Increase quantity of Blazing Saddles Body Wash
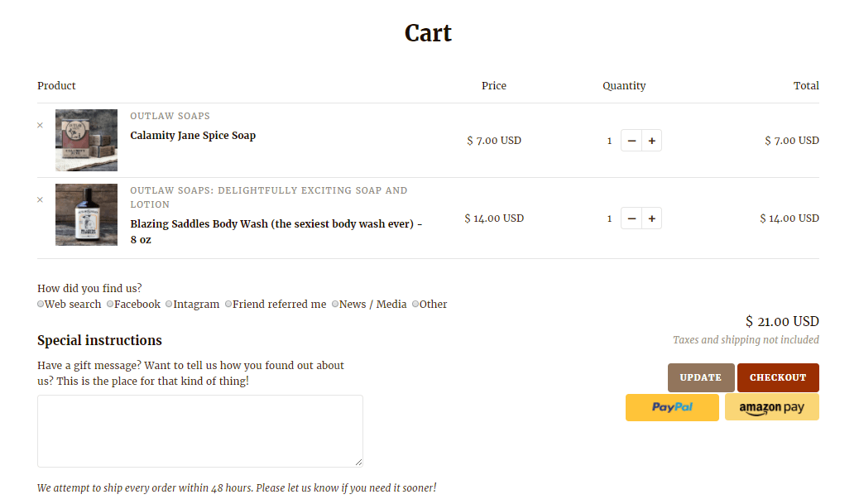This screenshot has width=859, height=504. [x=652, y=218]
